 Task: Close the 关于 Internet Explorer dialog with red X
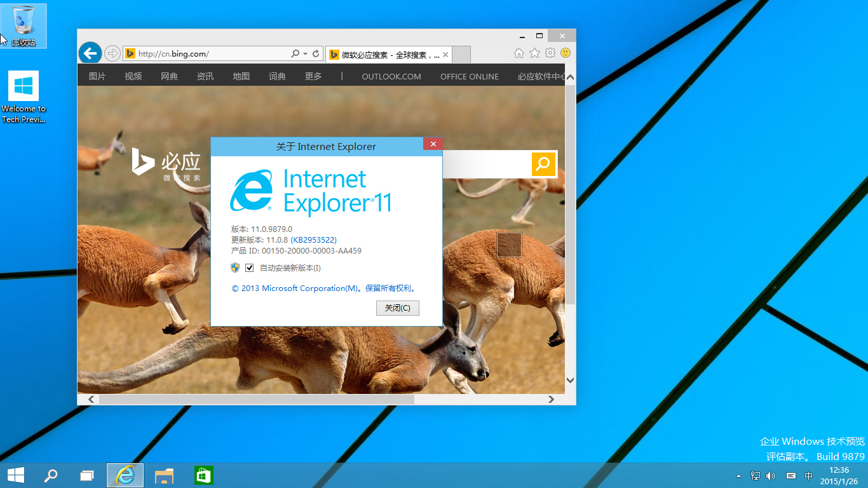click(433, 144)
